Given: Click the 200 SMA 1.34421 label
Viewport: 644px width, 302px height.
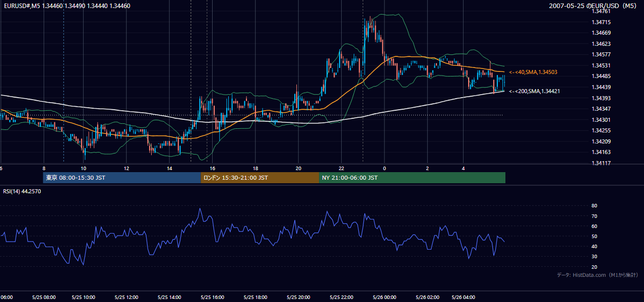Looking at the screenshot, I should (535, 91).
